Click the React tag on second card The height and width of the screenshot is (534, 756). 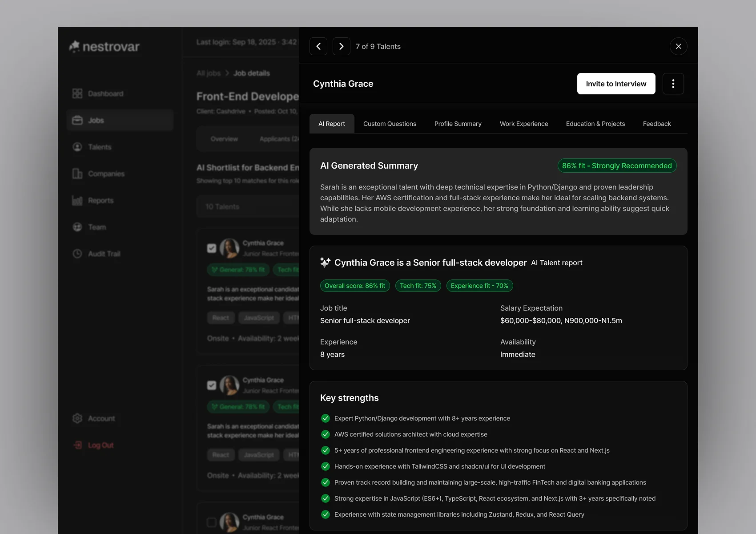[x=221, y=455]
